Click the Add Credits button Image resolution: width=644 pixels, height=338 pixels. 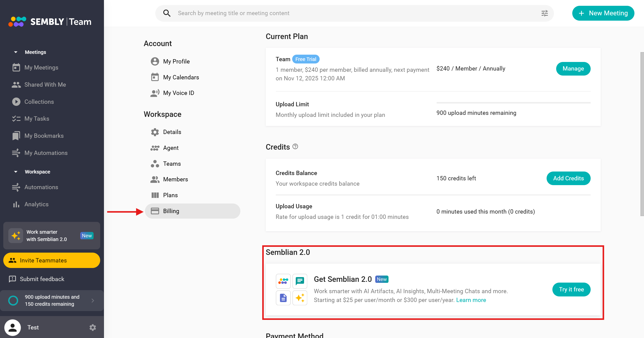[x=568, y=178]
